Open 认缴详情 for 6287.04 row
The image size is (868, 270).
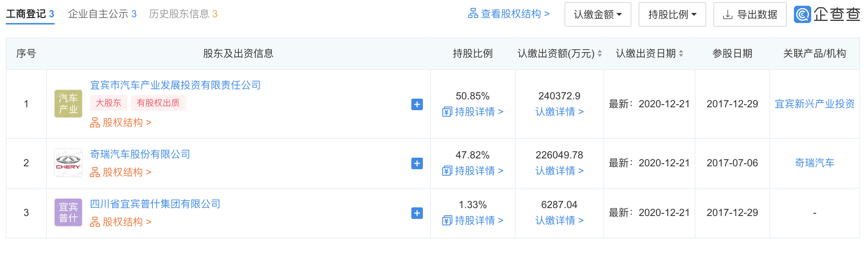point(559,221)
